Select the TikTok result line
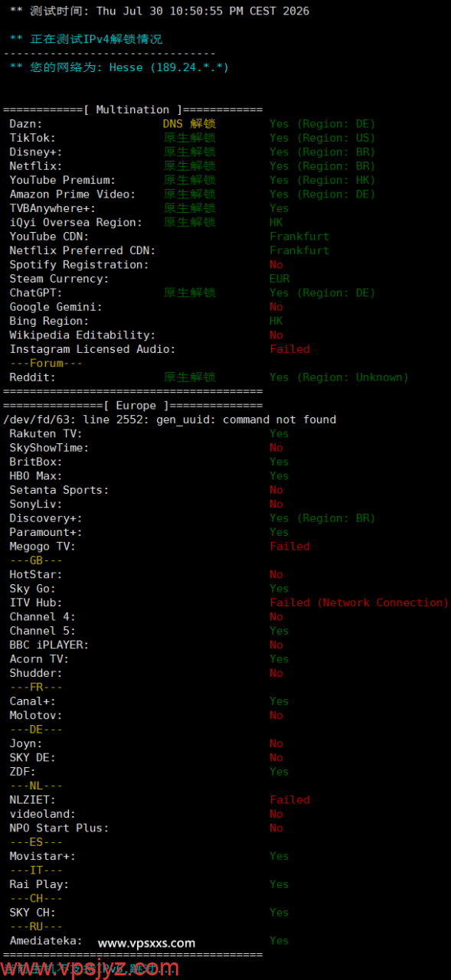451x980 pixels. (x=192, y=138)
